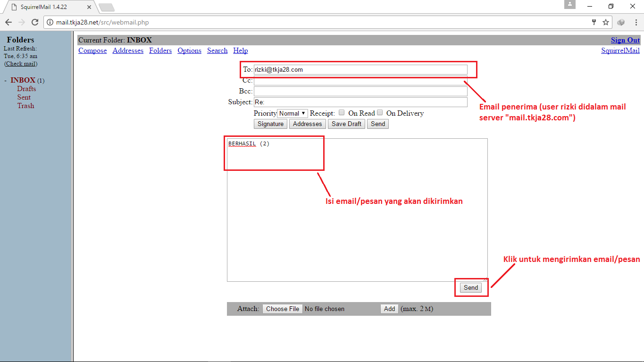Click inside the Subject input field
Screen dimensions: 644x362
(x=360, y=102)
